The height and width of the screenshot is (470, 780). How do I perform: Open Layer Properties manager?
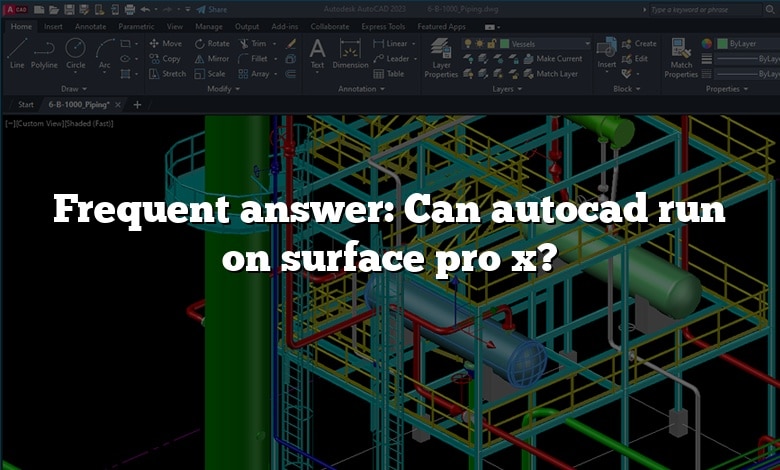pos(441,58)
